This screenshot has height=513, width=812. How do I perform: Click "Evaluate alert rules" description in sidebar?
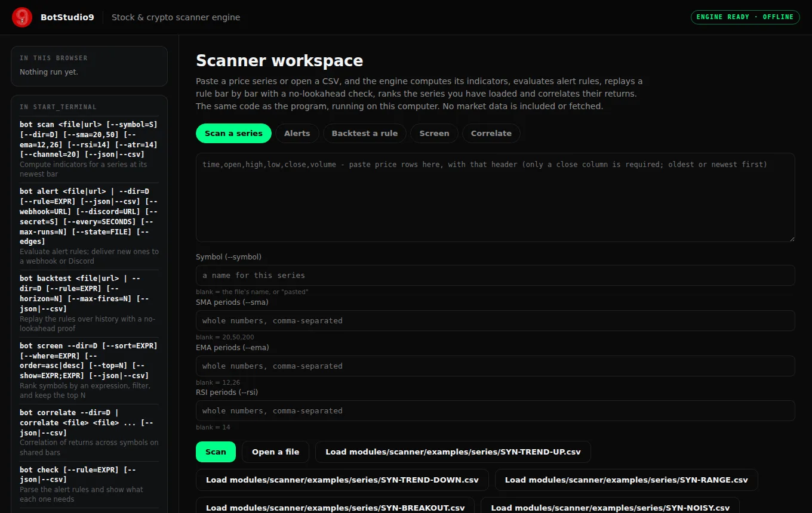(x=89, y=256)
